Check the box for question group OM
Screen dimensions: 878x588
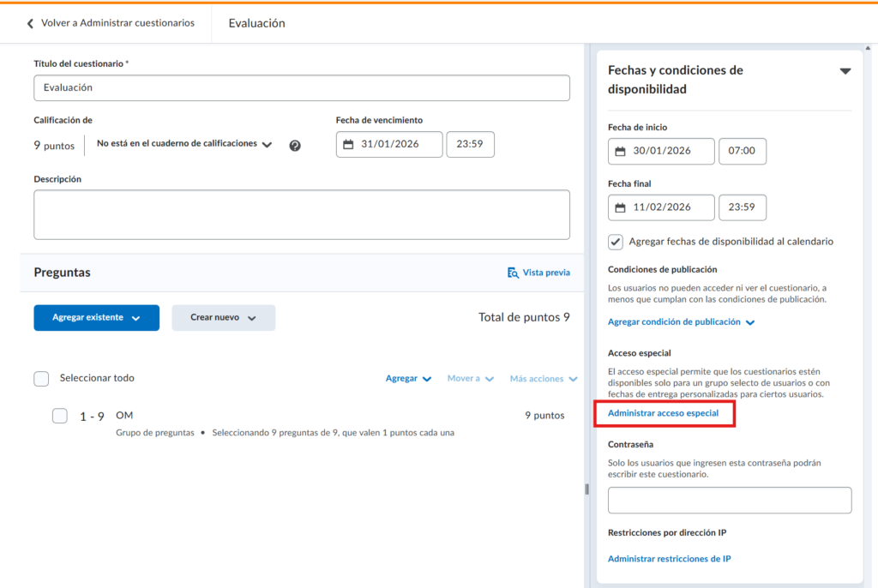60,416
